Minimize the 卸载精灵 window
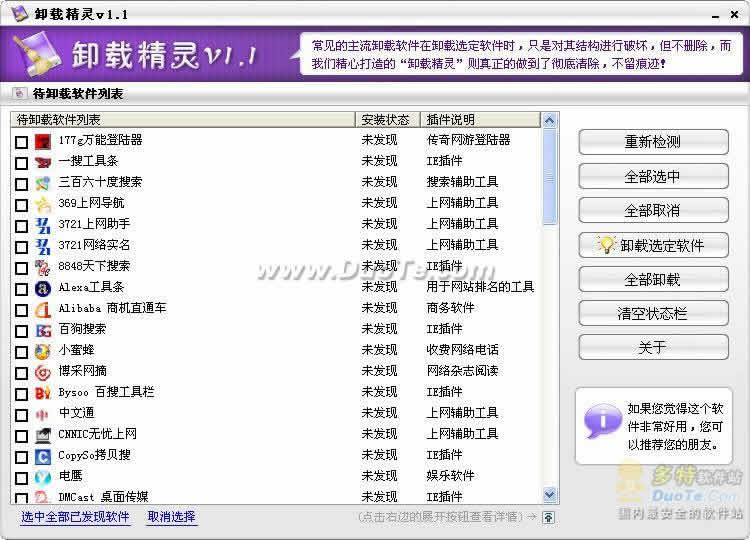This screenshot has height=540, width=750. click(x=716, y=15)
